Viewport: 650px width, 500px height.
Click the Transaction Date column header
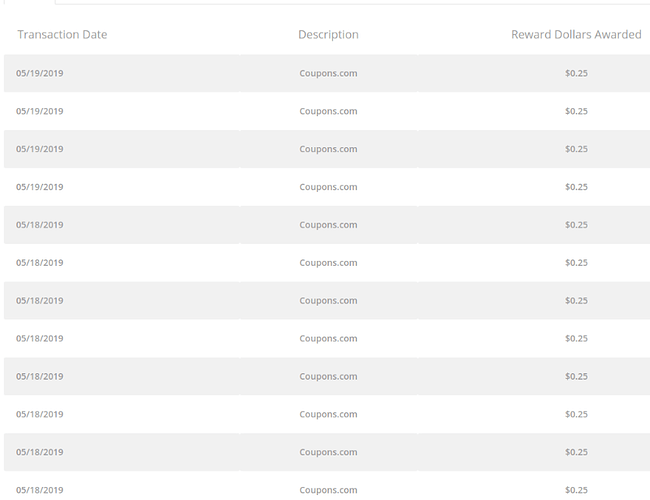click(62, 35)
